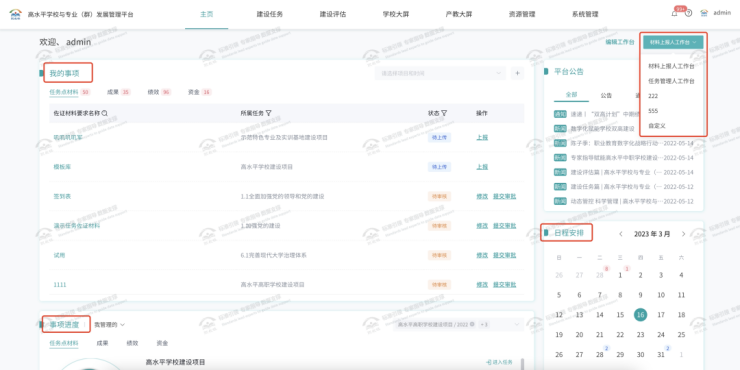Open news 专家指导赋能高水平中职学校建设

[x=616, y=158]
